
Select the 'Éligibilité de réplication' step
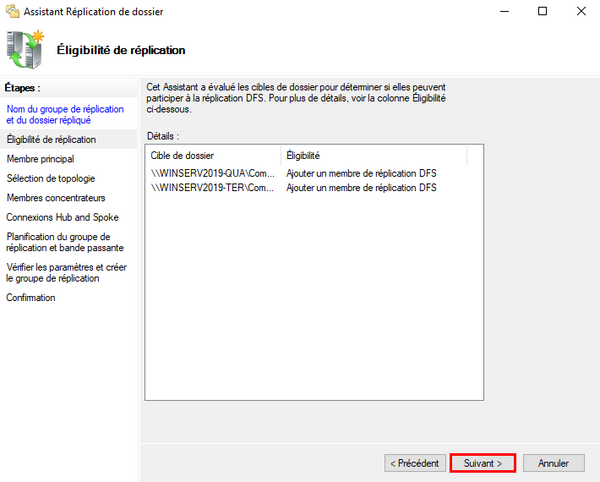coord(51,139)
